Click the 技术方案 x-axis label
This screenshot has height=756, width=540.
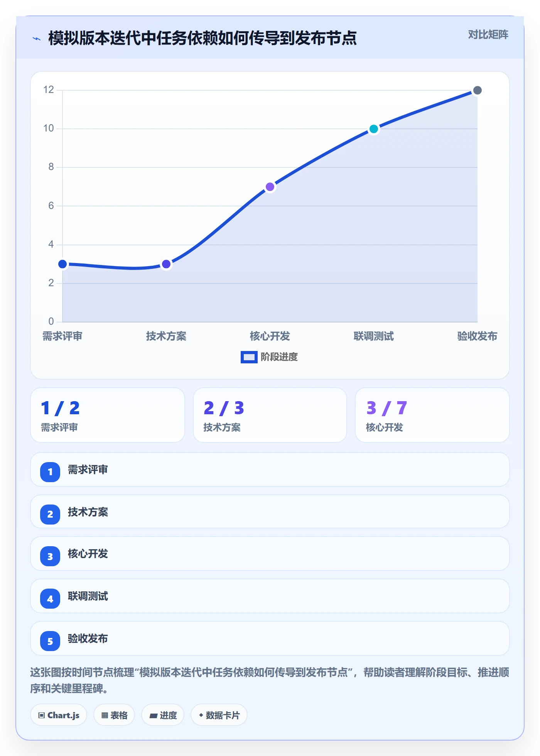(166, 336)
